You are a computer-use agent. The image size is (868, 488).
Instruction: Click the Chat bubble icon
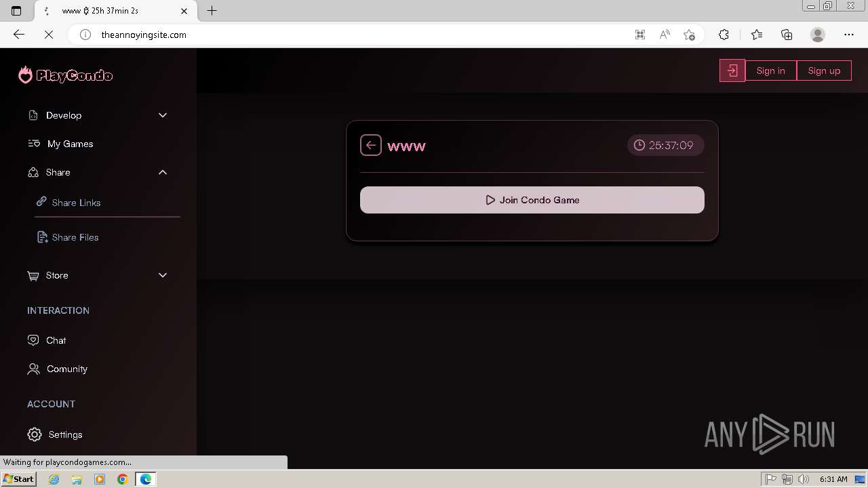33,340
